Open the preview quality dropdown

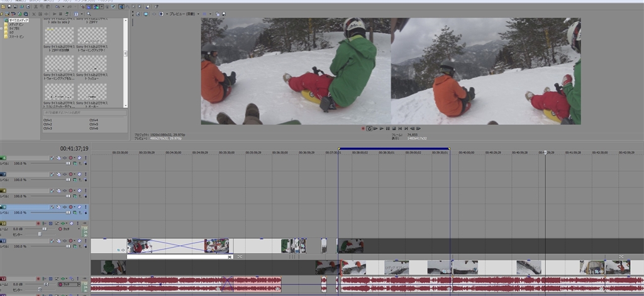pyautogui.click(x=182, y=13)
